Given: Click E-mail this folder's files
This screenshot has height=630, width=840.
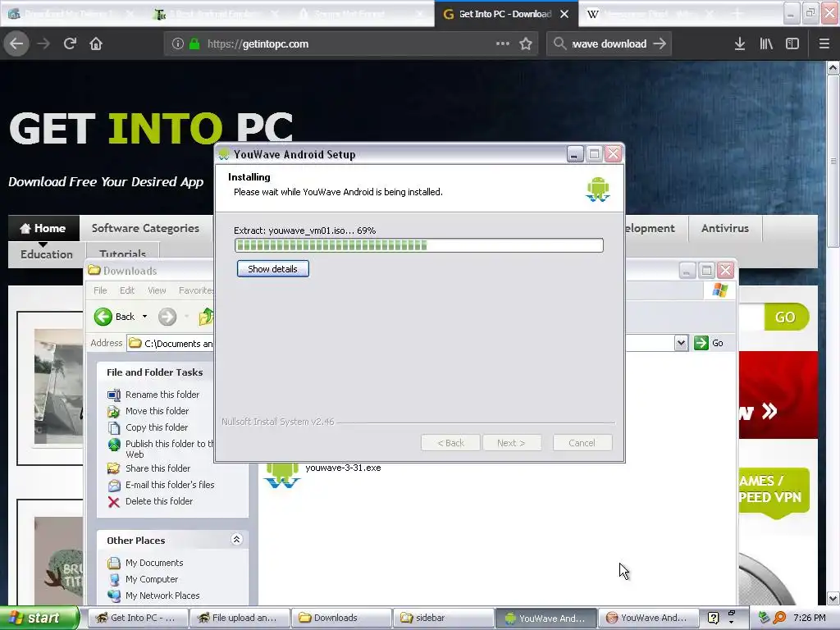Looking at the screenshot, I should pyautogui.click(x=169, y=485).
